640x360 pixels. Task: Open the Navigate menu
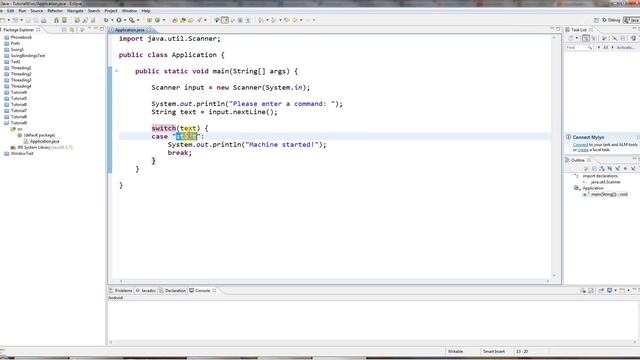[x=75, y=11]
